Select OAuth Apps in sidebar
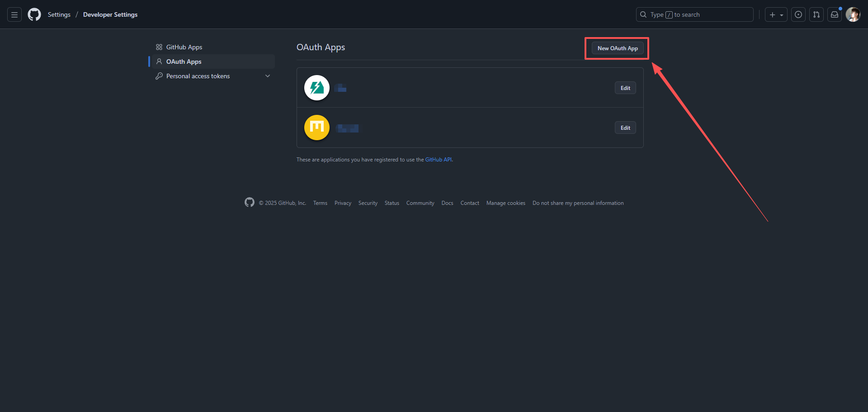Image resolution: width=868 pixels, height=412 pixels. (184, 62)
